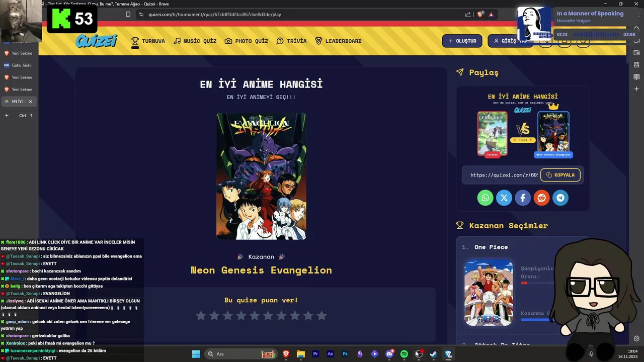Screen dimensions: 644x362
Task: Launch Premiere Pro from the taskbar
Action: point(315,354)
